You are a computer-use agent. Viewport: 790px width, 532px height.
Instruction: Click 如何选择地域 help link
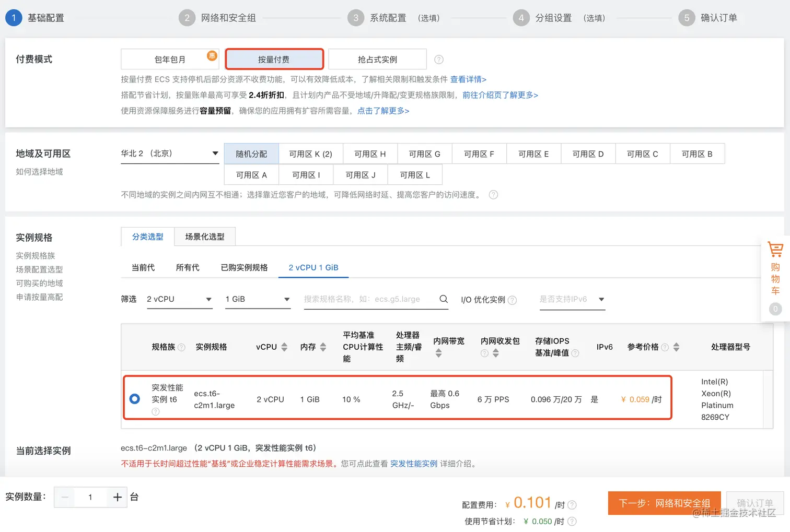[39, 172]
